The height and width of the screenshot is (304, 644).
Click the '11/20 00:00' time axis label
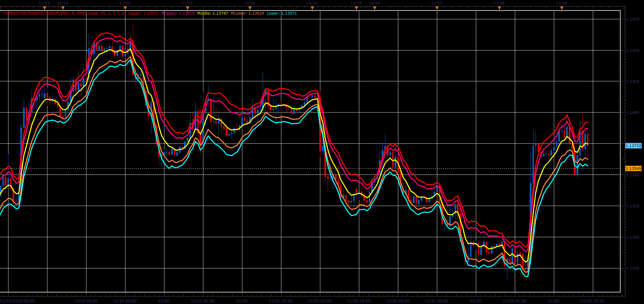[x=125, y=301]
